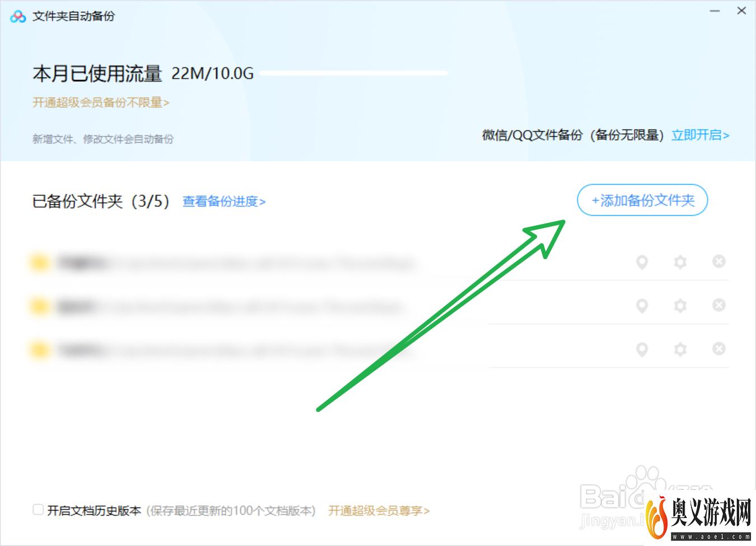This screenshot has height=546, width=756.
Task: Open 开通超级会员备份不限量 link
Action: [101, 102]
